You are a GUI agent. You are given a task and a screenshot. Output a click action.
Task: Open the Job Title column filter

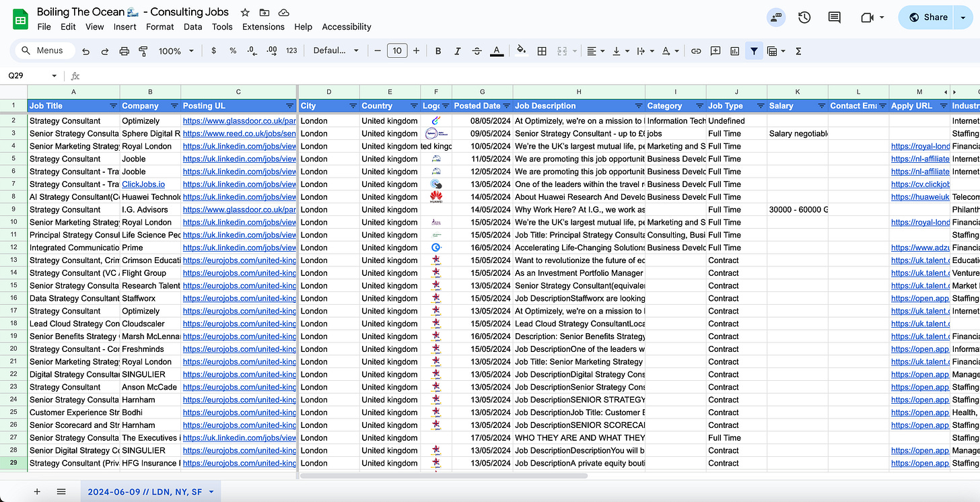(x=113, y=106)
